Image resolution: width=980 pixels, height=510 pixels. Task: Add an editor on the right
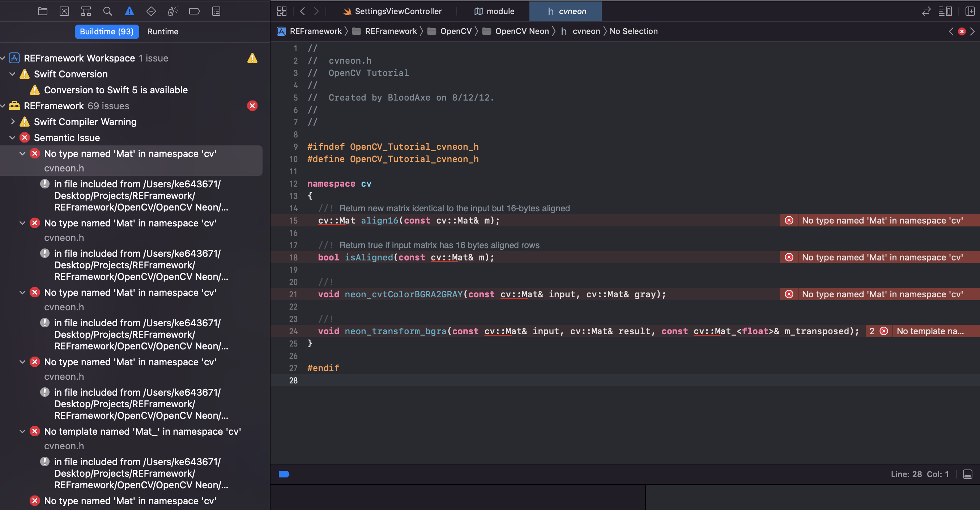tap(970, 12)
